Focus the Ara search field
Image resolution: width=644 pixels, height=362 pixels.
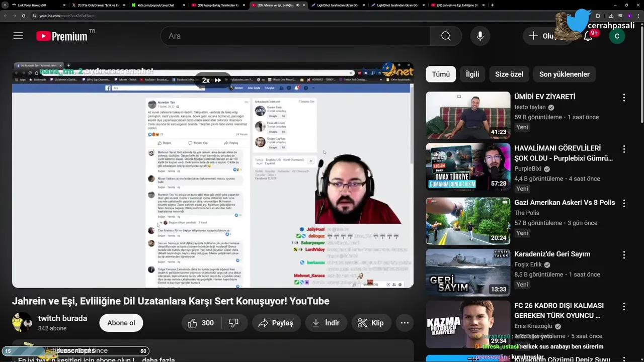(295, 36)
